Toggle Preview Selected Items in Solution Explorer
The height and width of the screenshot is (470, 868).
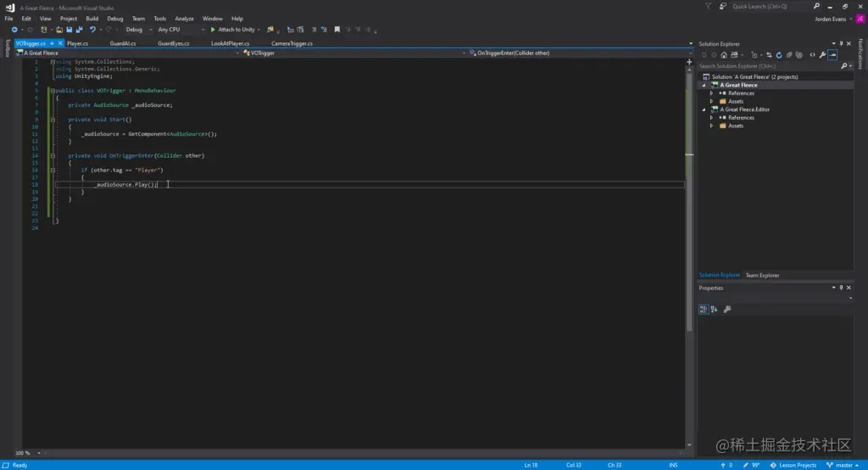pos(832,55)
